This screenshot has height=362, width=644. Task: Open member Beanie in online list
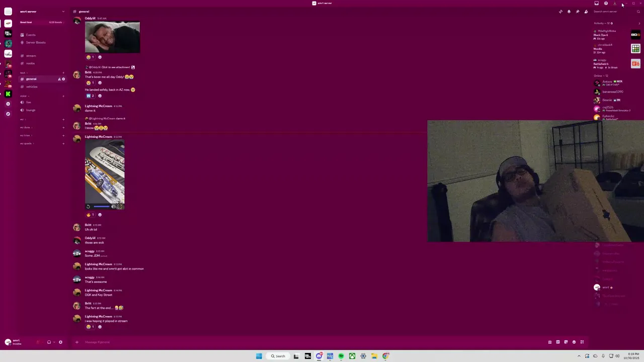(616, 100)
